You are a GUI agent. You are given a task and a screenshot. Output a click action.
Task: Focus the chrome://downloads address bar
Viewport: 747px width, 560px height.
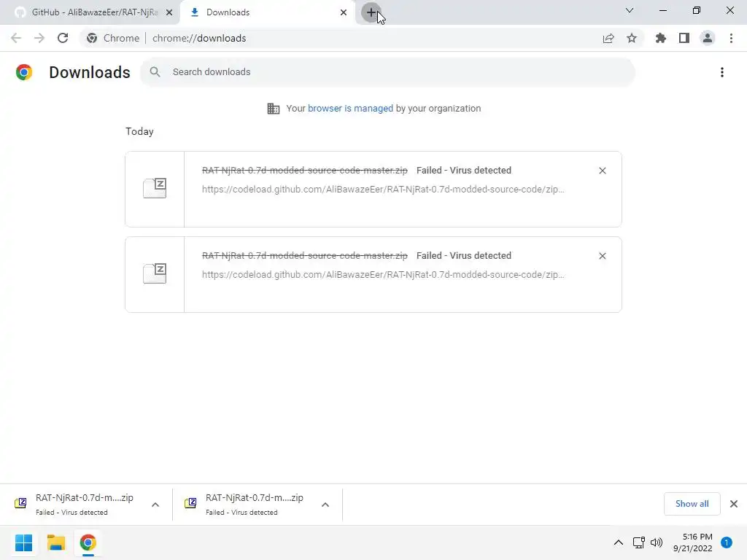[x=199, y=38]
